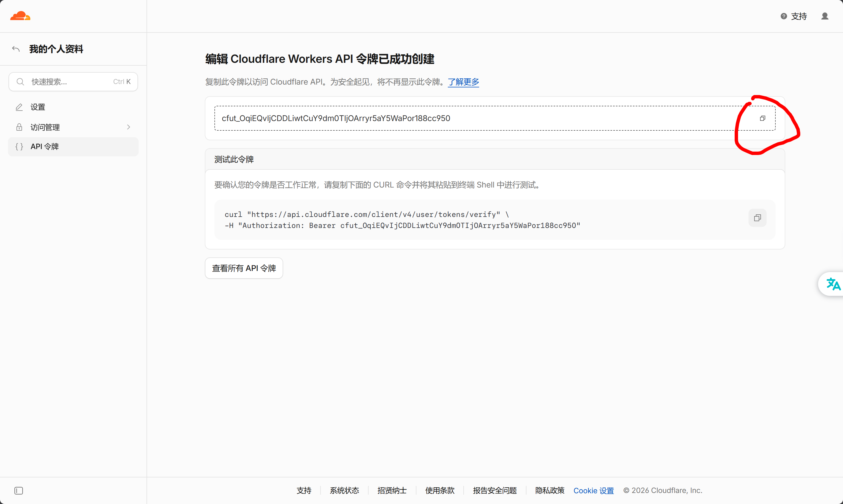This screenshot has height=504, width=843.
Task: Open footer 使用条款 link
Action: [440, 491]
